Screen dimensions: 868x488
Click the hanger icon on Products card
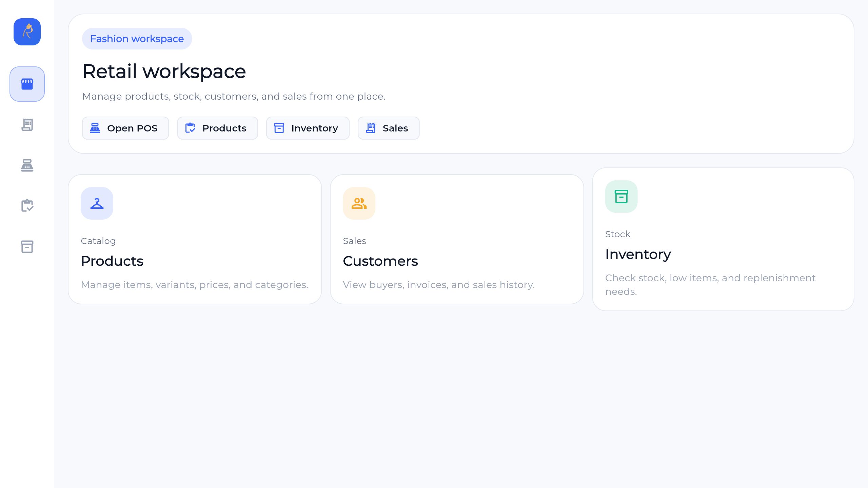(97, 203)
